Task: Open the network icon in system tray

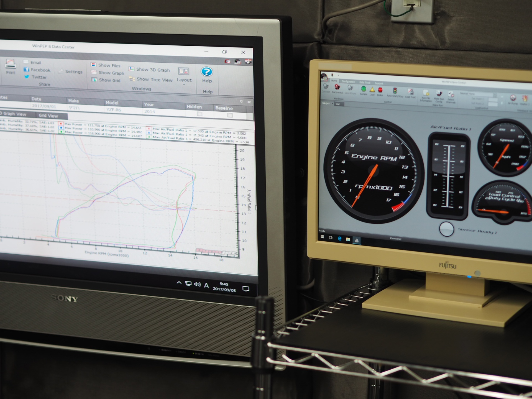Action: [188, 284]
